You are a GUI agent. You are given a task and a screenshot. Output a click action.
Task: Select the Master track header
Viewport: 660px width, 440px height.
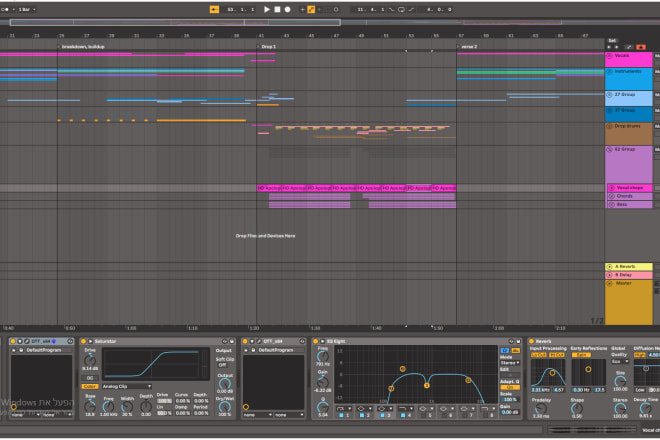pos(629,302)
